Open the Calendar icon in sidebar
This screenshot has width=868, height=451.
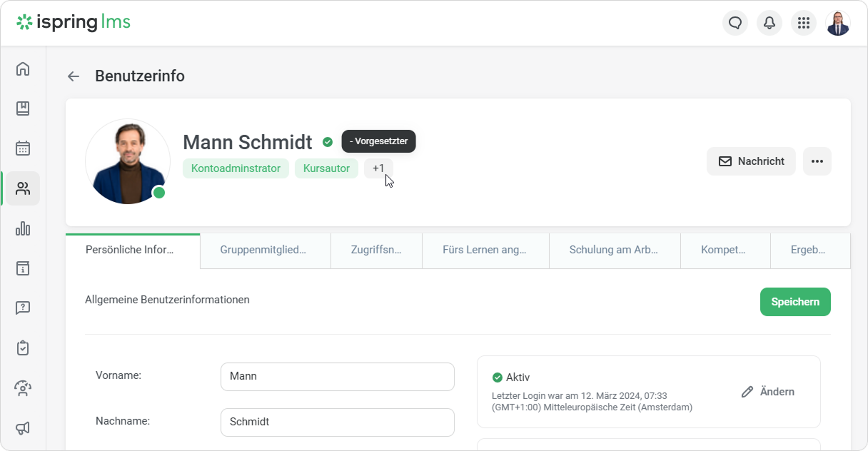click(x=23, y=148)
